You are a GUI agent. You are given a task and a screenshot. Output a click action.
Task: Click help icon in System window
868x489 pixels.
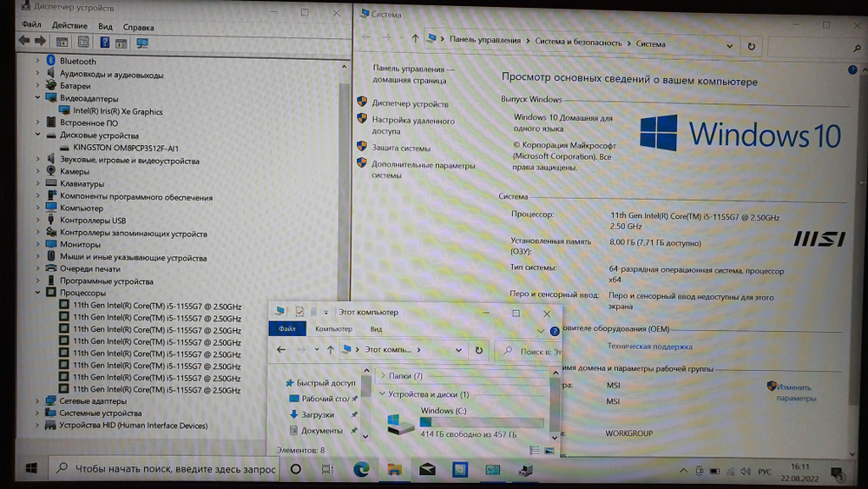point(852,69)
